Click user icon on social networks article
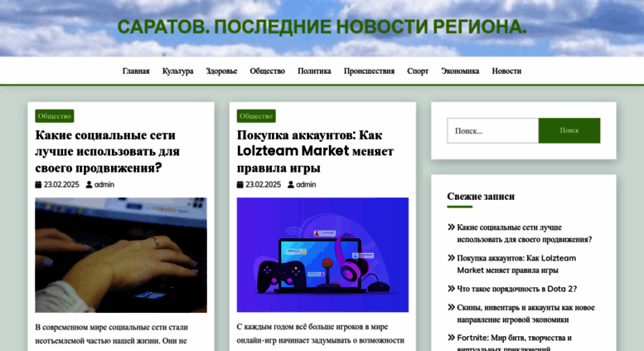This screenshot has height=351, width=644. pyautogui.click(x=89, y=184)
